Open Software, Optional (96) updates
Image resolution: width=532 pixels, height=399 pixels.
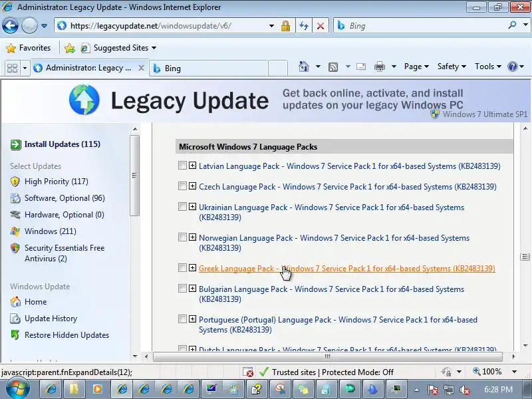coord(65,198)
